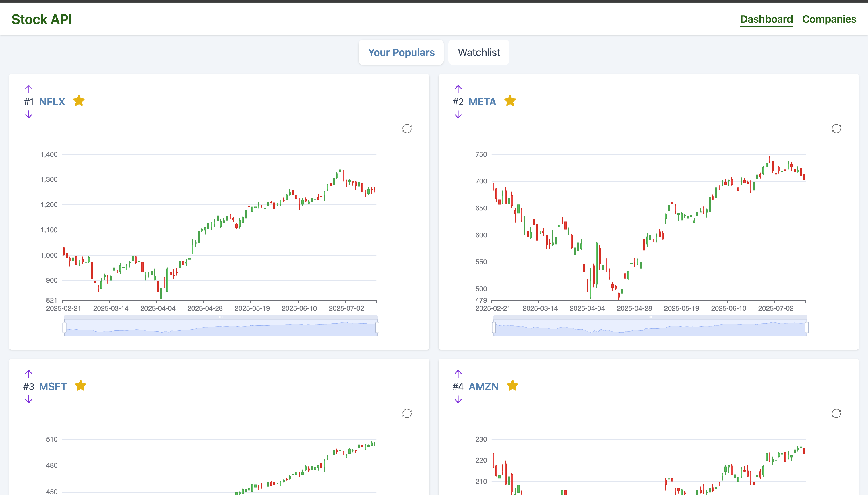Open MSFT ticker link
This screenshot has height=495, width=868.
click(x=53, y=386)
